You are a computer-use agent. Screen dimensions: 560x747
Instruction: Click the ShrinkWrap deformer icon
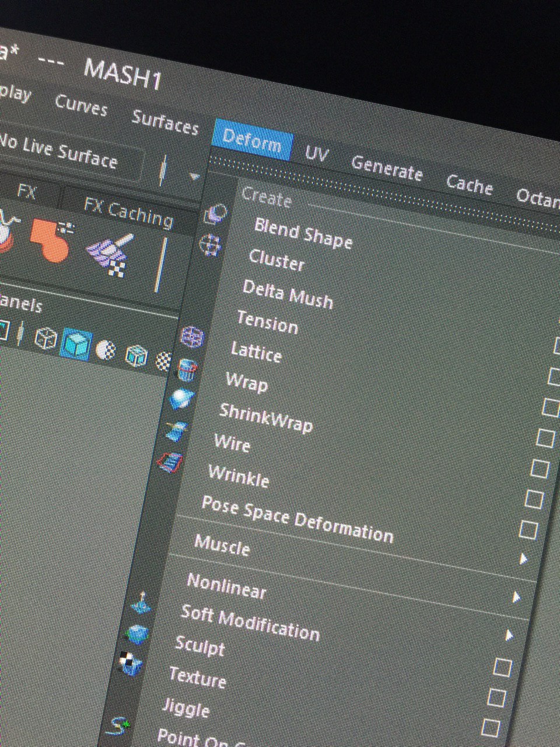tap(182, 400)
